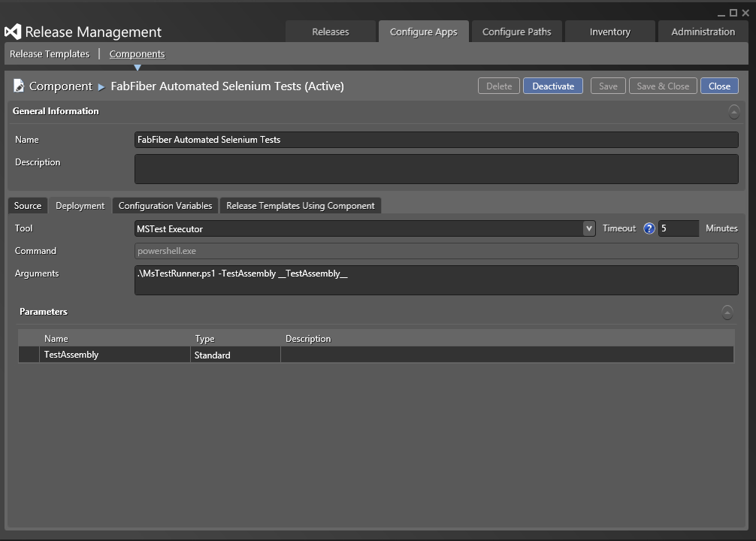Collapse the Parameters section

pos(727,313)
